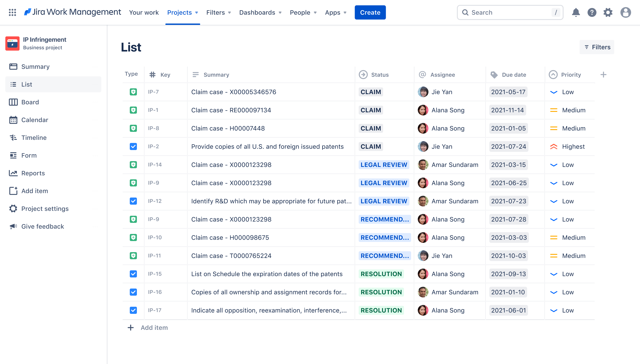
Task: Select the Calendar view icon
Action: (13, 119)
